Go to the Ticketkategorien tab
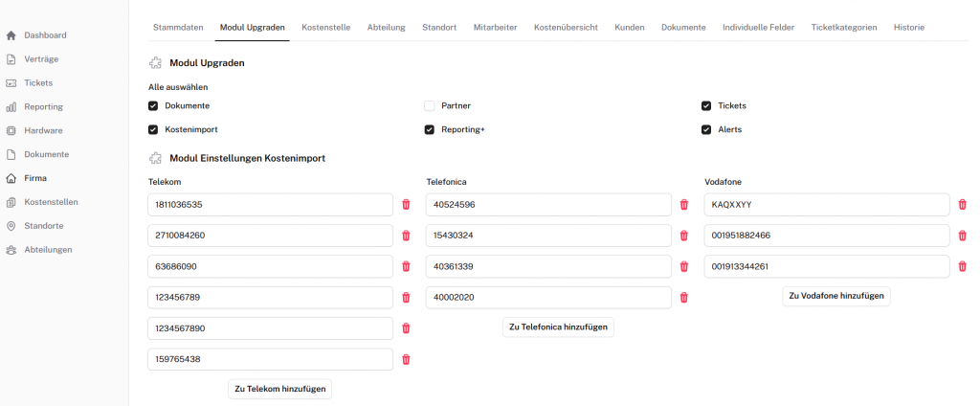Image resolution: width=980 pixels, height=406 pixels. click(843, 27)
